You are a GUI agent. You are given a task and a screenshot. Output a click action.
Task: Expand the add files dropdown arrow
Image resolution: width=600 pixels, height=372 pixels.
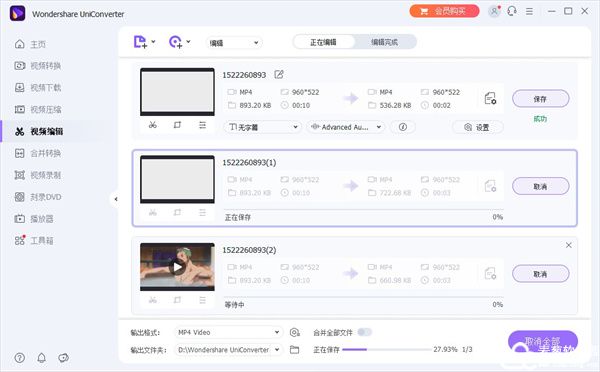(x=153, y=41)
